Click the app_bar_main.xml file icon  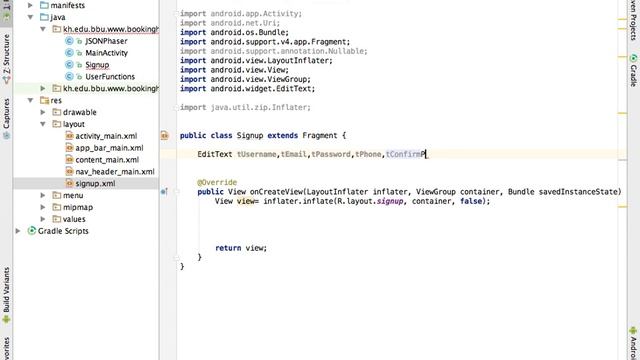pyautogui.click(x=69, y=147)
